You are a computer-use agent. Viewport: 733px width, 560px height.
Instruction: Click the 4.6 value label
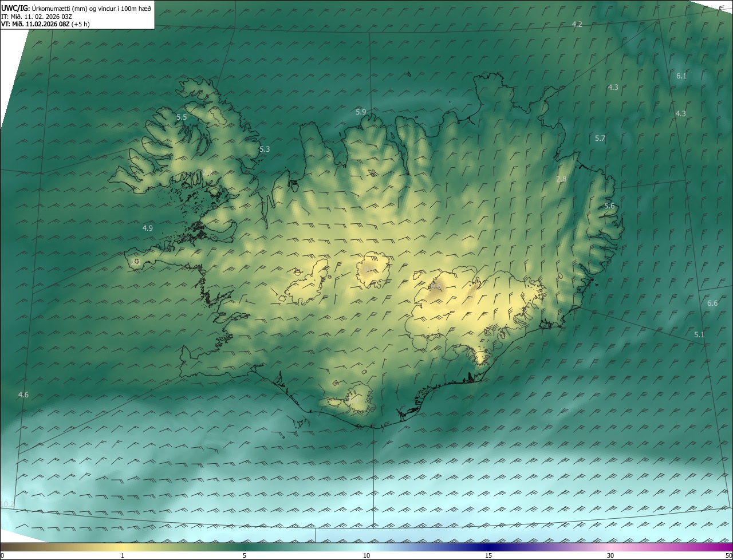23,395
